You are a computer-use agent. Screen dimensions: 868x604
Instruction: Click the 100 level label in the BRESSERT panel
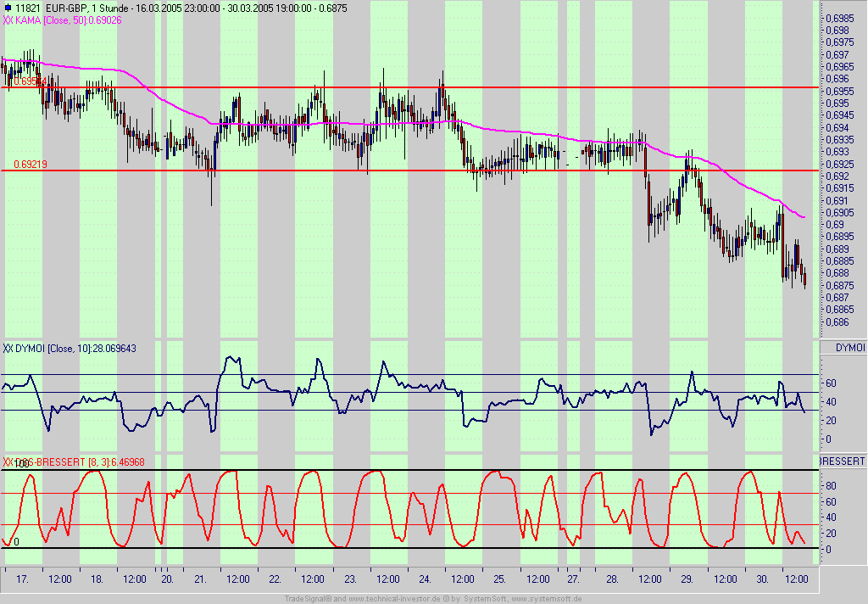(21, 464)
